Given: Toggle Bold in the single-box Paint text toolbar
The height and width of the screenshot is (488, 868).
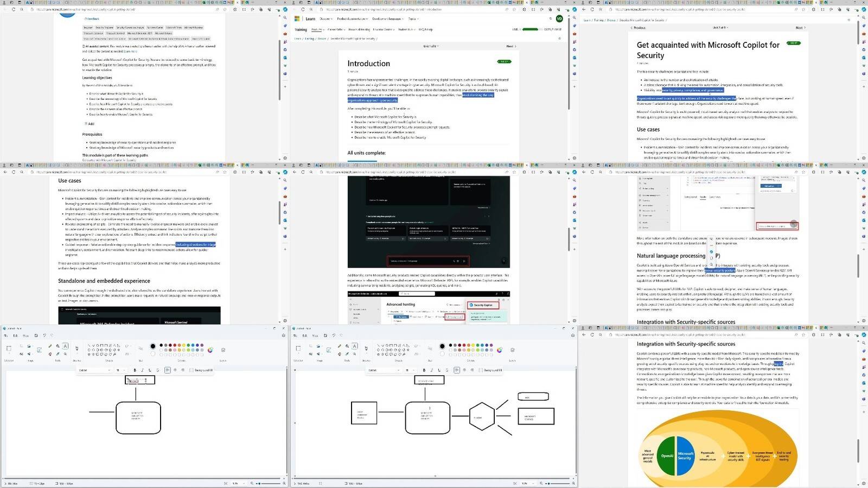Looking at the screenshot, I should pyautogui.click(x=135, y=370).
